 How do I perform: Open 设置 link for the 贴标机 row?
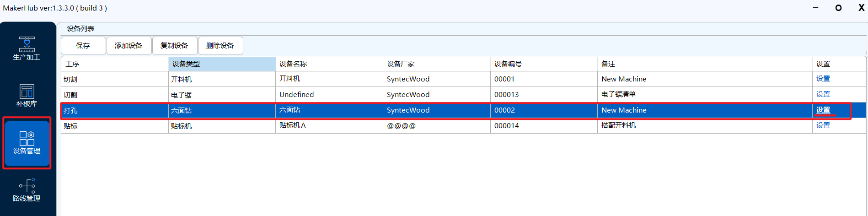coord(823,125)
